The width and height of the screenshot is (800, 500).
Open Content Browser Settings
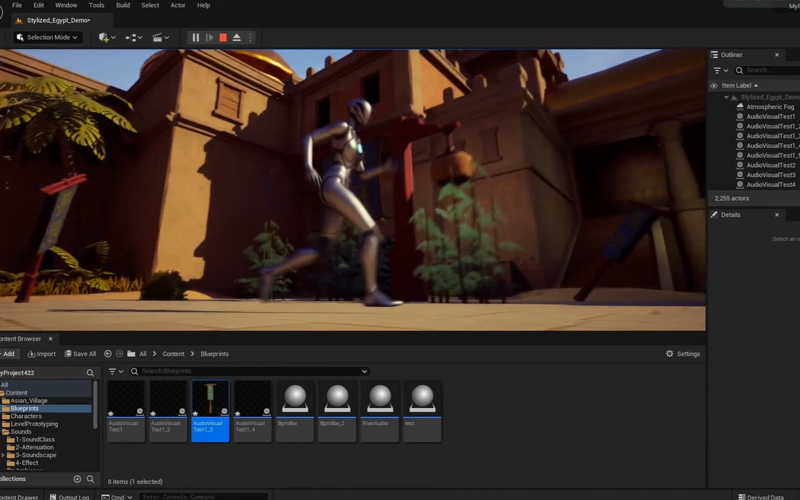683,354
